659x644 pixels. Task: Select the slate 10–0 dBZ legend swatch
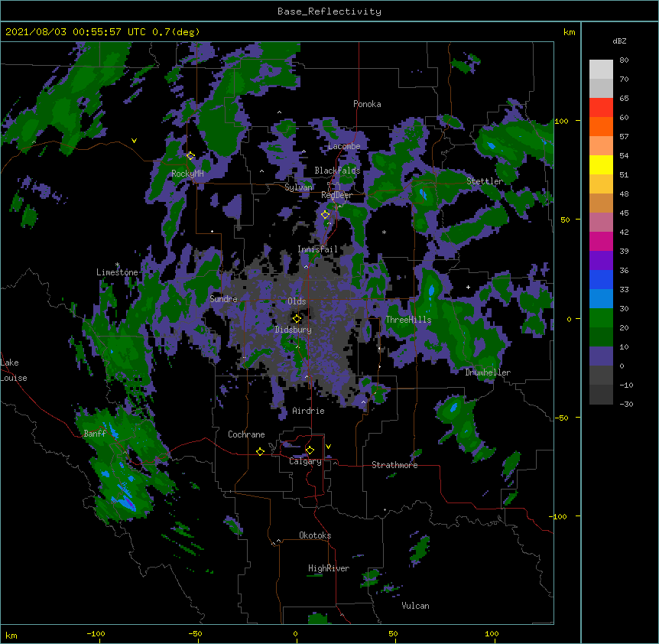[601, 356]
